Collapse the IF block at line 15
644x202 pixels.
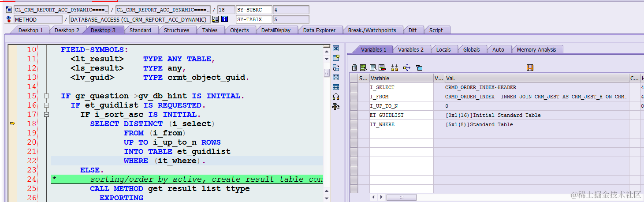tap(46, 96)
